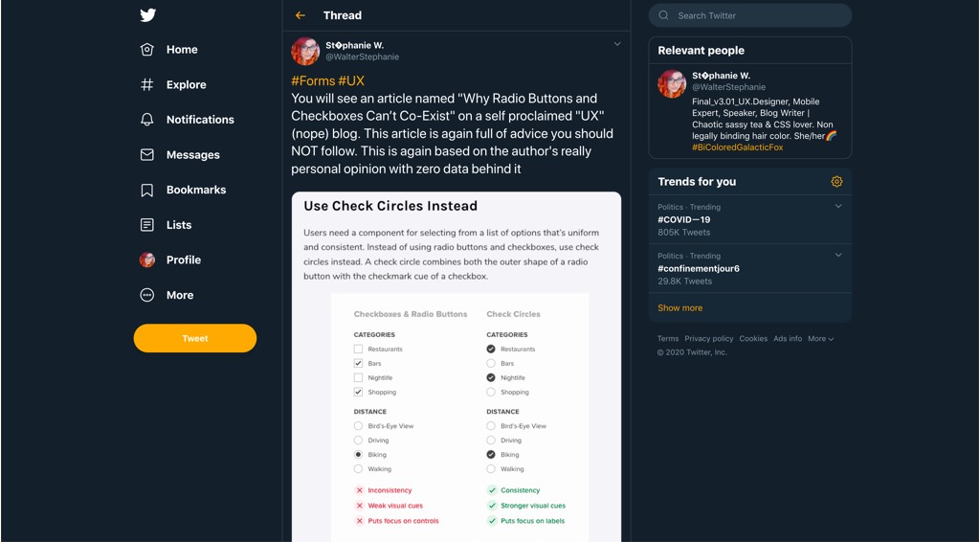
Task: Open chevron menu for #confinementjour6 trend
Action: point(838,255)
